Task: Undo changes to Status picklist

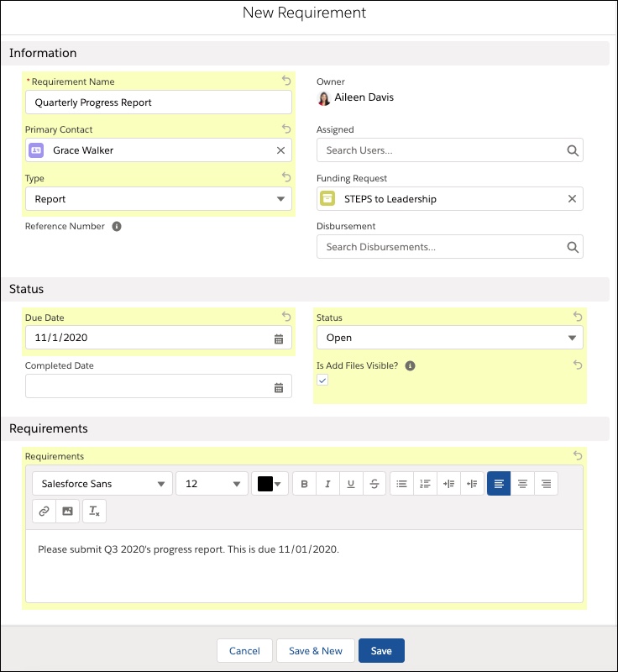Action: [578, 317]
